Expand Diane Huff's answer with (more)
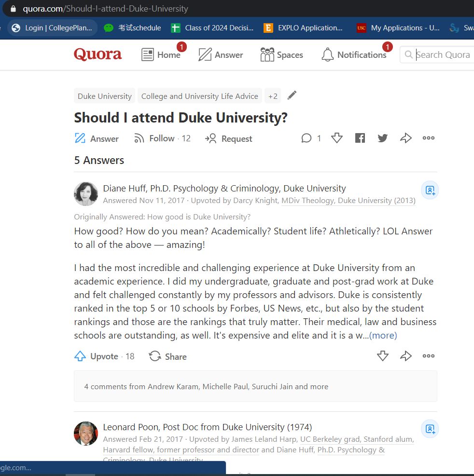The height and width of the screenshot is (476, 474). (383, 335)
